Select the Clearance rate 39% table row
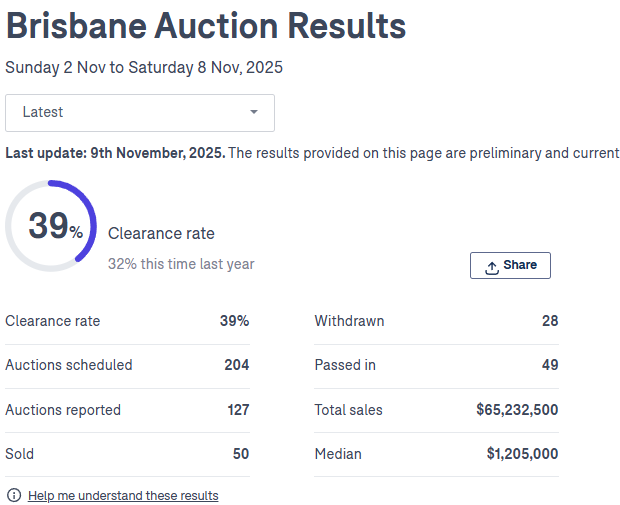 click(x=127, y=321)
